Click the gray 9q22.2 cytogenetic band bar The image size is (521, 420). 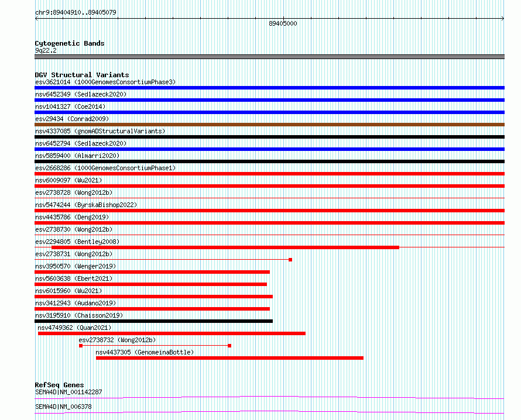[x=269, y=57]
